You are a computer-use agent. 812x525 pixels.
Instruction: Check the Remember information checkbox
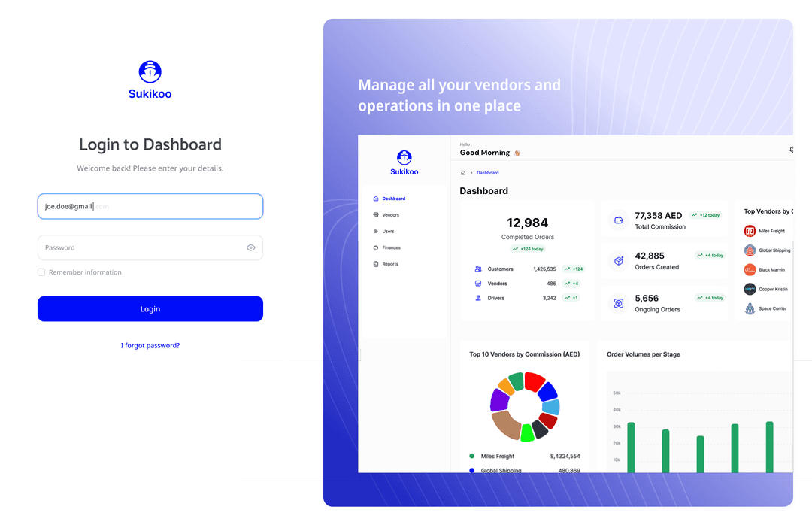[41, 272]
